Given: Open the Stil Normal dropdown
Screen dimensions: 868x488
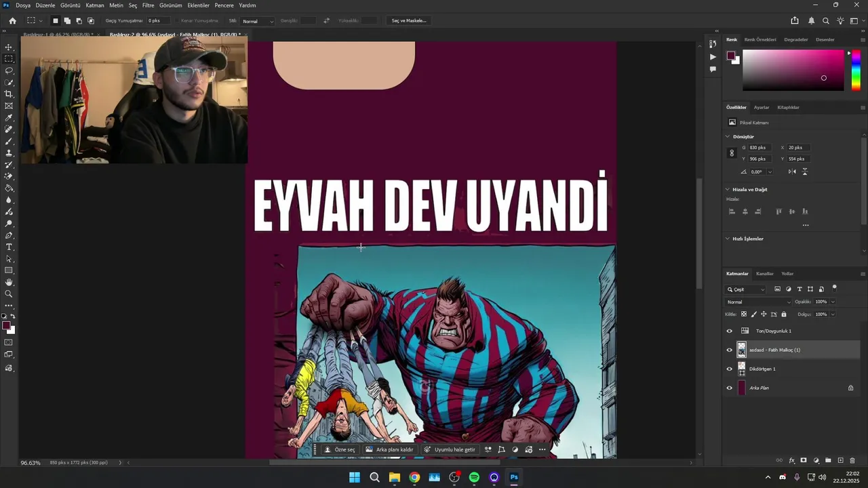Looking at the screenshot, I should pos(258,21).
